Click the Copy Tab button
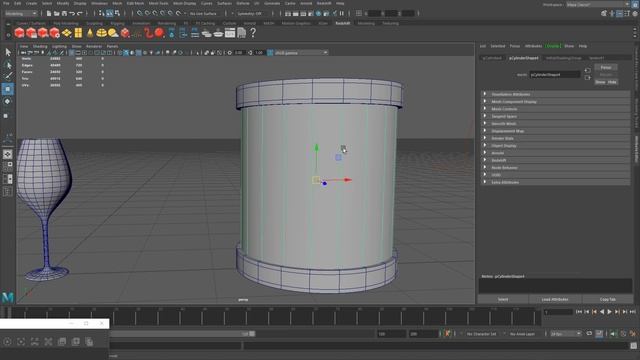The image size is (640, 360). point(607,299)
